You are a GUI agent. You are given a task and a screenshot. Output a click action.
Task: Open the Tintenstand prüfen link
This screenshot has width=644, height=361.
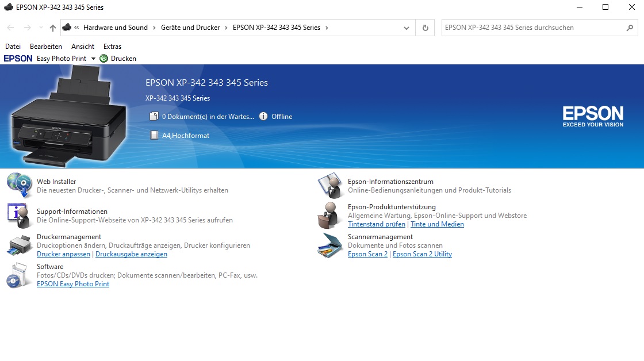click(376, 224)
